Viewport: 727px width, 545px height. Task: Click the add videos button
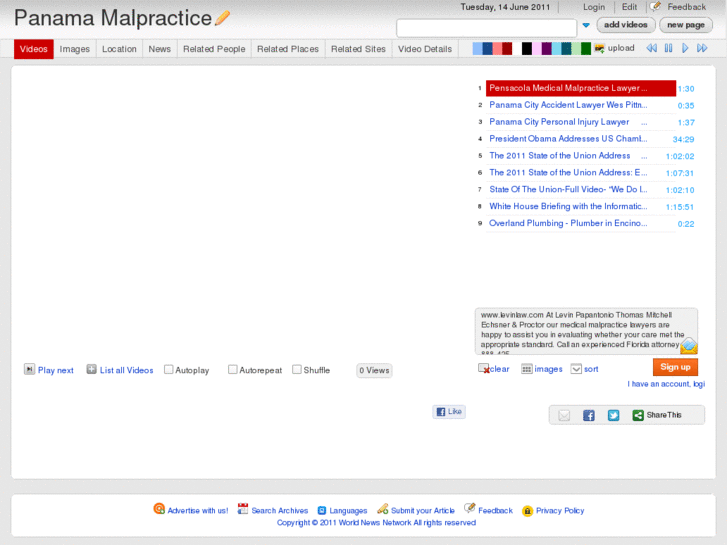pos(625,25)
